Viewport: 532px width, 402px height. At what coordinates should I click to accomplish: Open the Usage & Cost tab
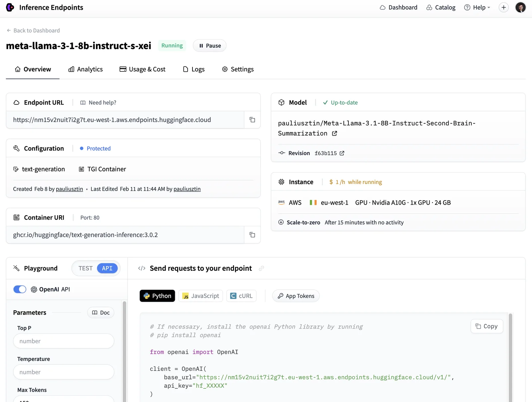(142, 69)
